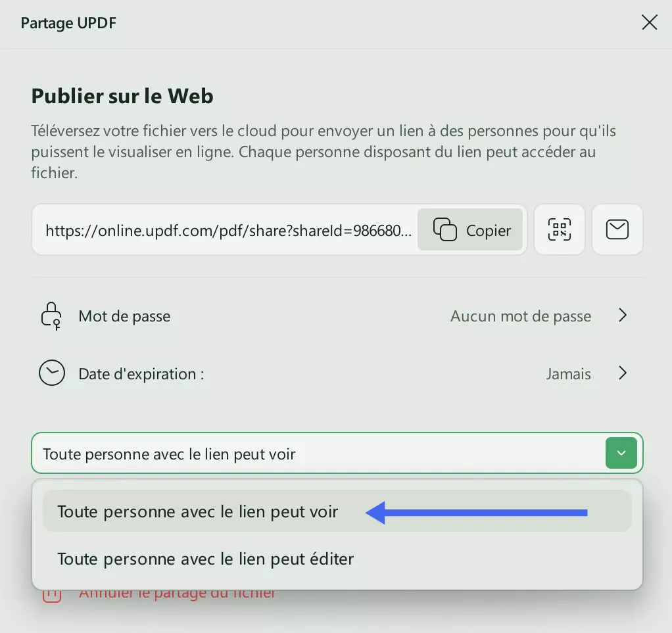The height and width of the screenshot is (633, 672).
Task: Click the clock icon beside Date d'expiration
Action: coord(52,374)
